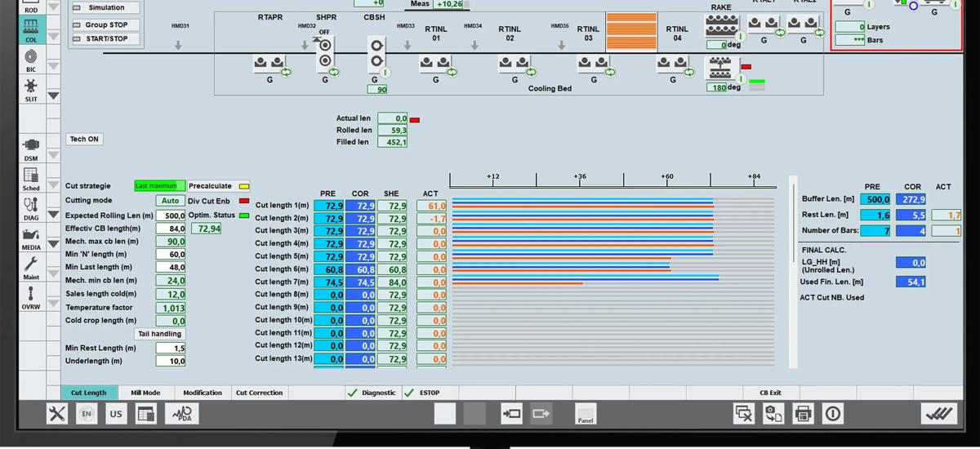This screenshot has width=980, height=449.
Task: Open the table list icon in bottom bar
Action: pyautogui.click(x=145, y=414)
